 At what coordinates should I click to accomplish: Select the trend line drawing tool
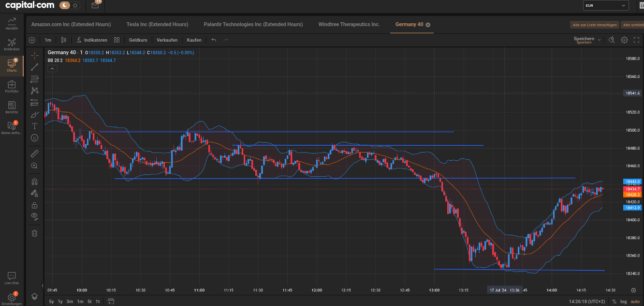[34, 67]
